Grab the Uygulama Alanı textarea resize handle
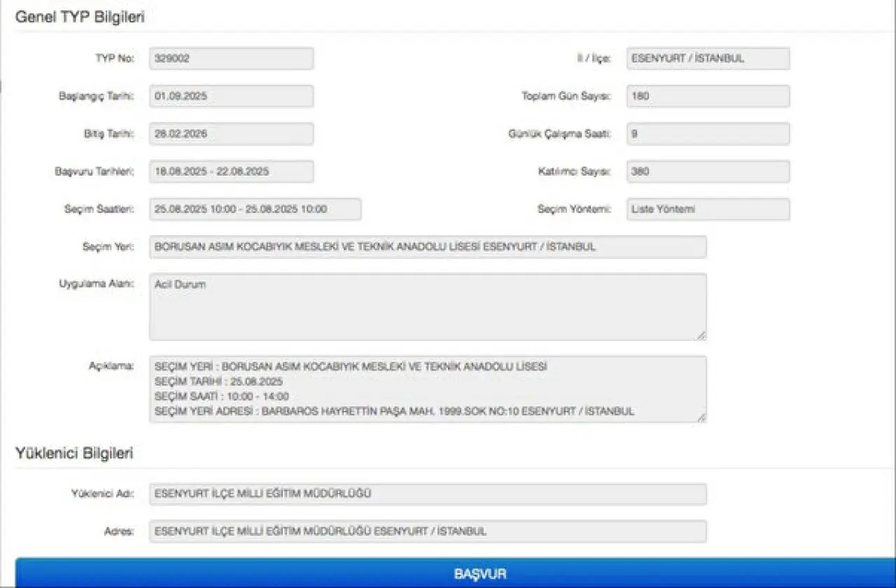 coord(701,336)
